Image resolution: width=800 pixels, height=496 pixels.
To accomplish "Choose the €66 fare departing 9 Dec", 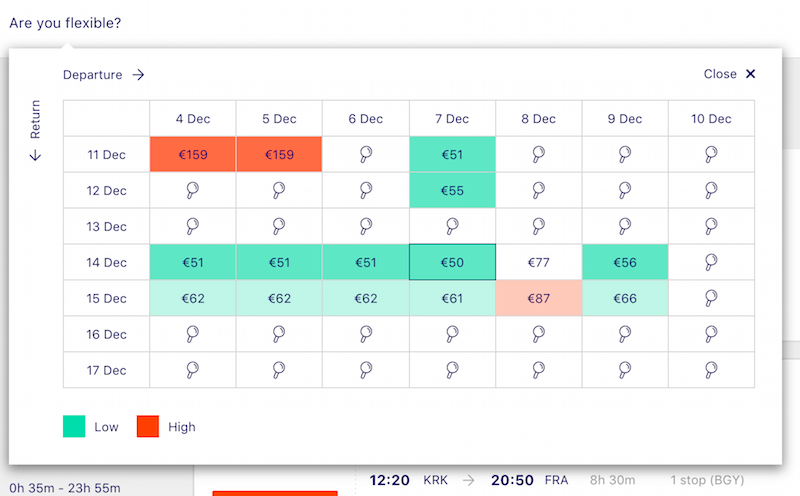I will [x=625, y=298].
